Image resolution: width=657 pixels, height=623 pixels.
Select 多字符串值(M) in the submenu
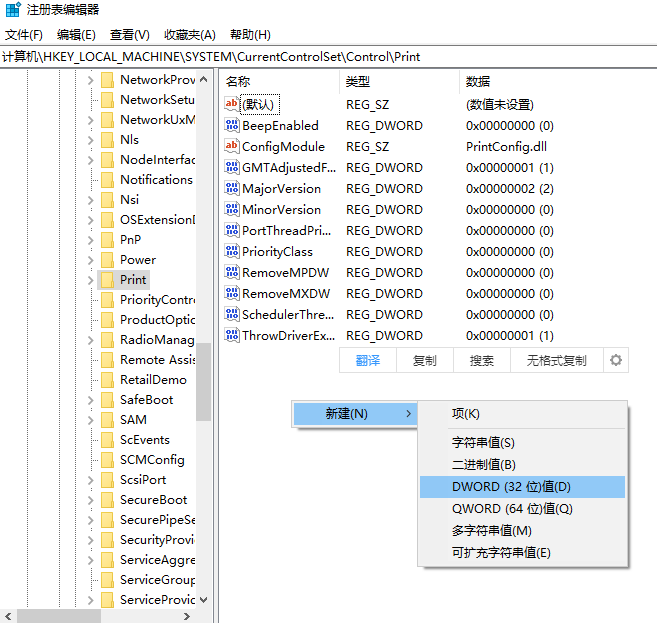coord(522,531)
